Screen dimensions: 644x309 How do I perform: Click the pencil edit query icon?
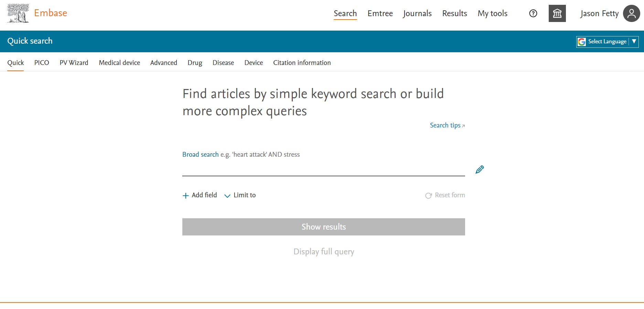pyautogui.click(x=480, y=169)
